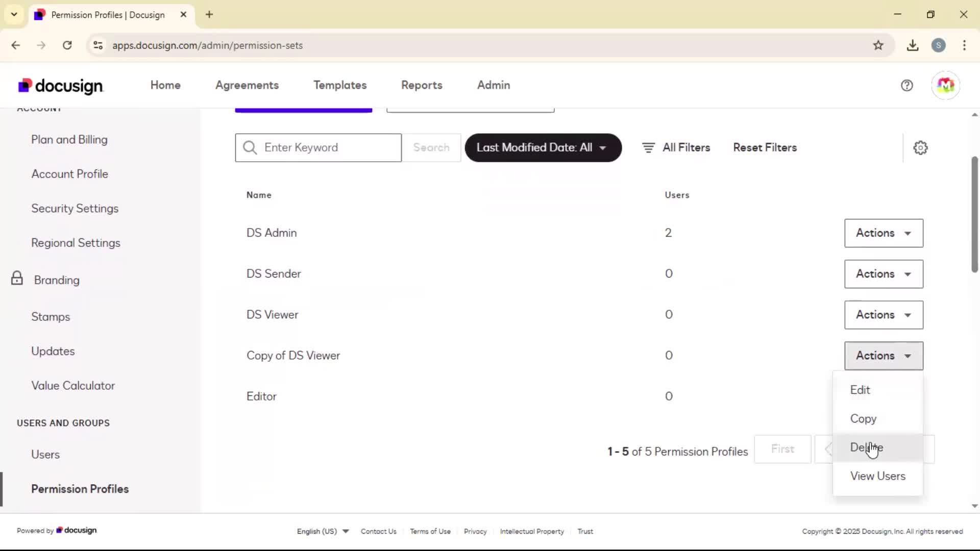Open the help question mark icon
The width and height of the screenshot is (980, 551).
(906, 85)
